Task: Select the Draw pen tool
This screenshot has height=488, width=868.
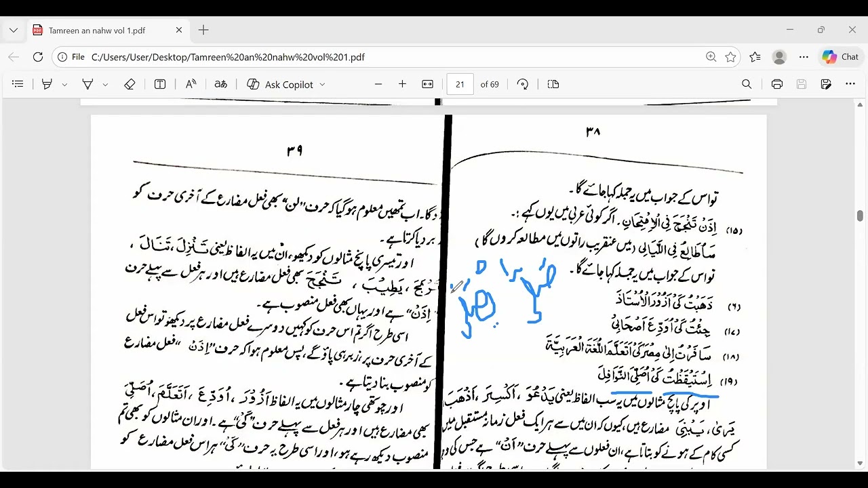Action: [87, 84]
